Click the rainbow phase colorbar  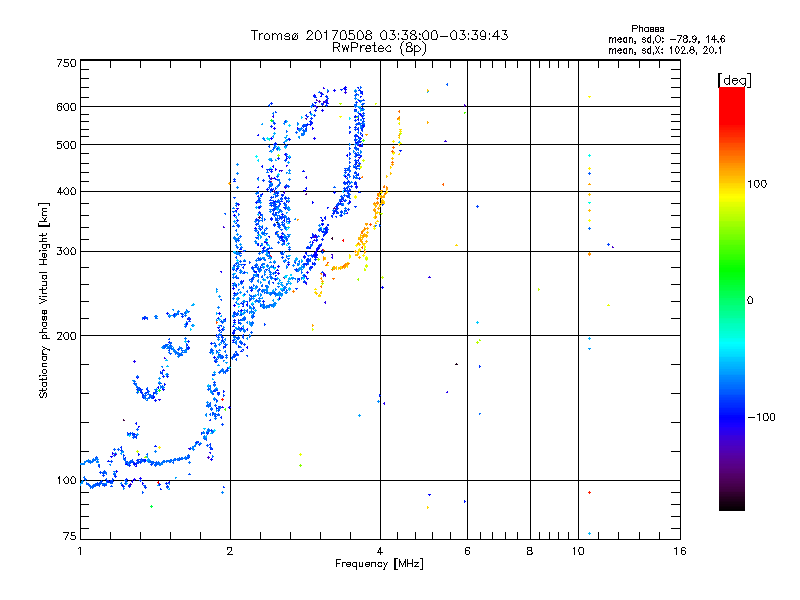[732, 298]
